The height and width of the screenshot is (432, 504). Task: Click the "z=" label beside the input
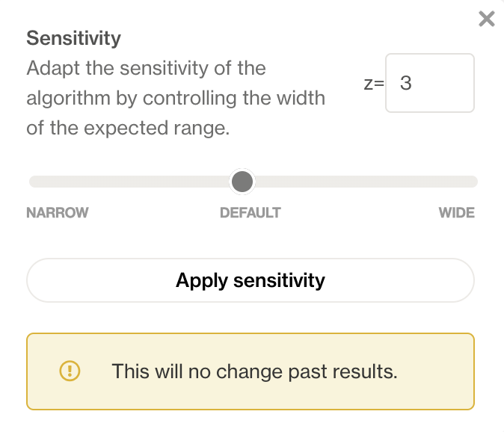point(374,84)
